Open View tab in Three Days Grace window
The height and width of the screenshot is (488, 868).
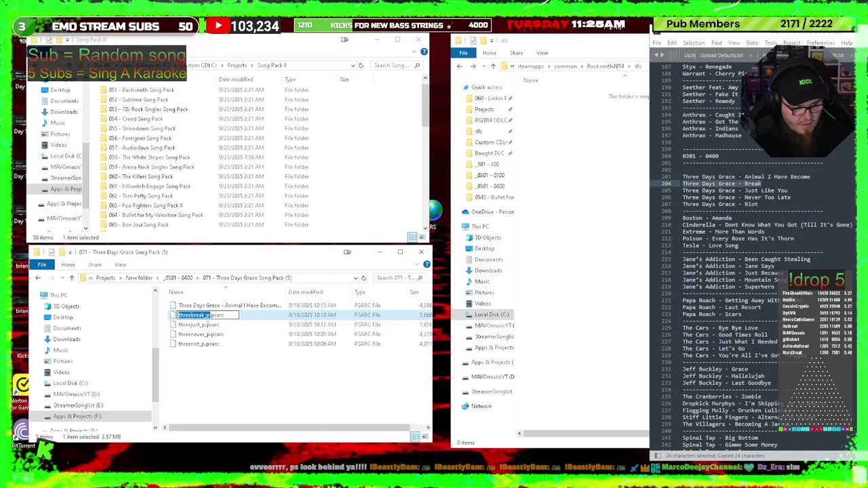120,264
